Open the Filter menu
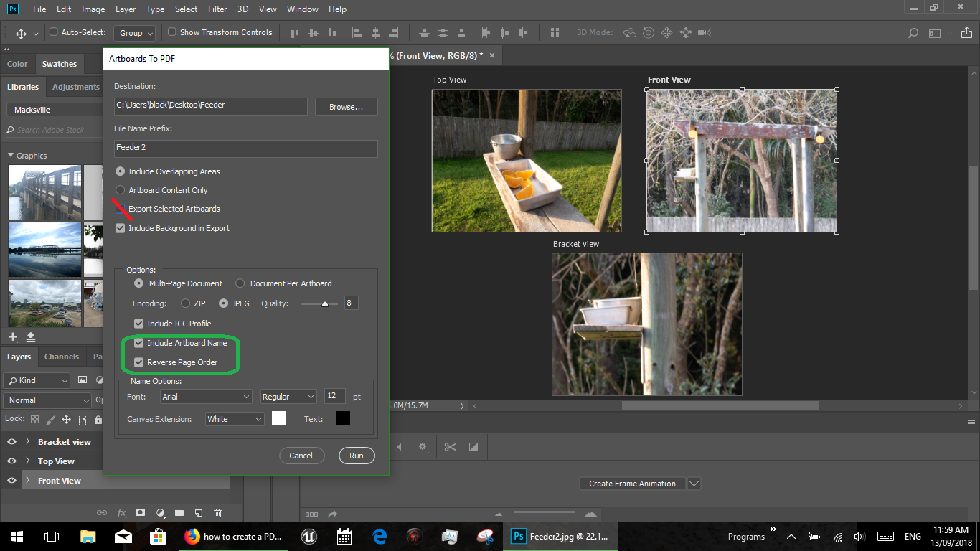 click(x=217, y=9)
